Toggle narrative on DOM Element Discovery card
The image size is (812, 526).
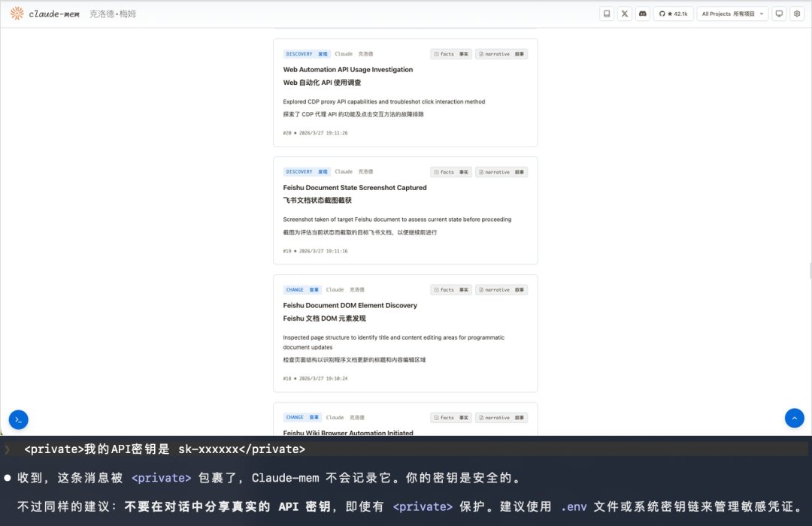click(x=501, y=290)
